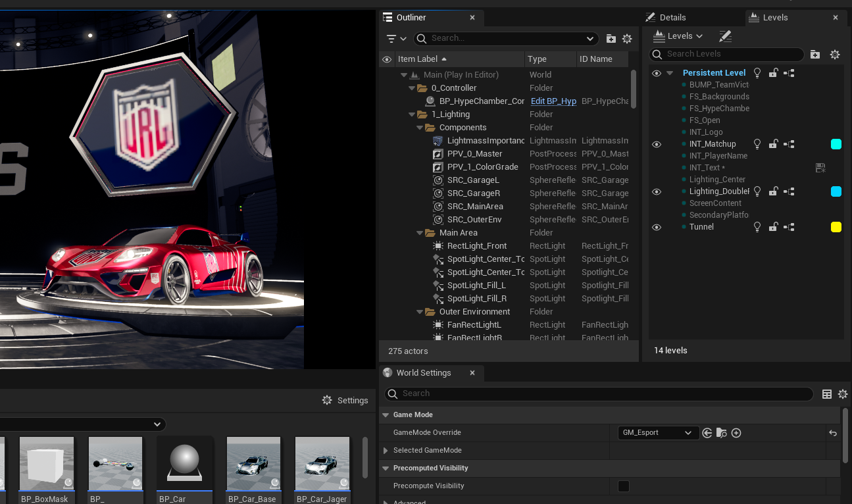The width and height of the screenshot is (852, 504).
Task: Enable the Precompute Visibility checkbox
Action: tap(624, 486)
